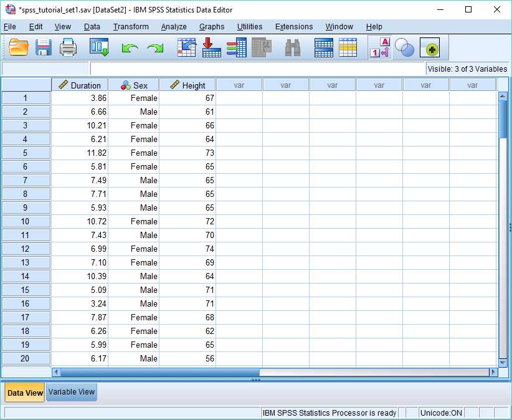Open the Window menu
Image resolution: width=512 pixels, height=420 pixels.
tap(339, 27)
